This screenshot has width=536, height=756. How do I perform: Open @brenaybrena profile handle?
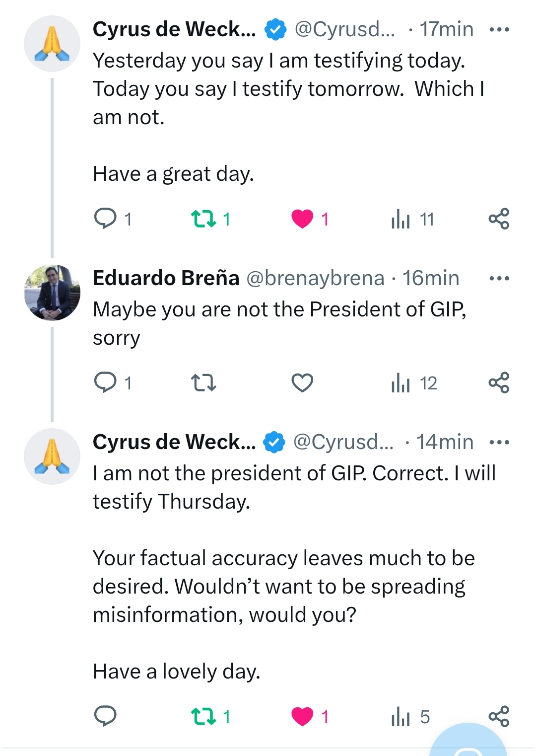tap(315, 278)
